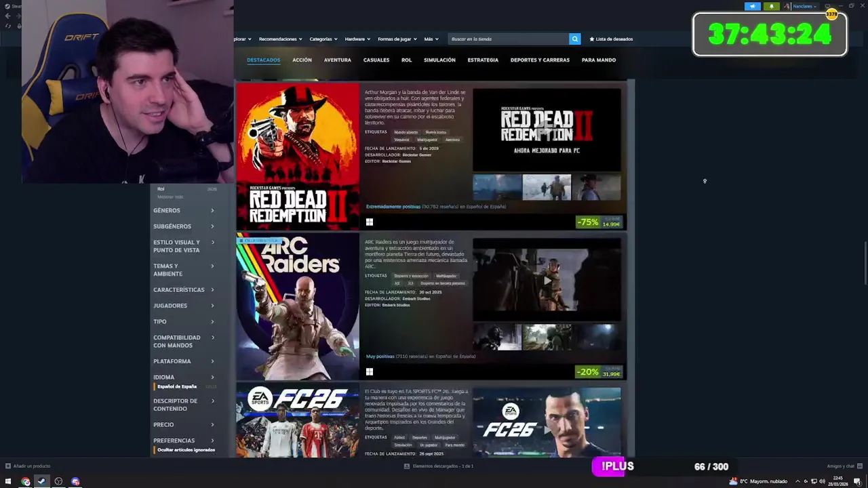The image size is (868, 488).
Task: Open the Hardware dropdown menu
Action: (357, 39)
